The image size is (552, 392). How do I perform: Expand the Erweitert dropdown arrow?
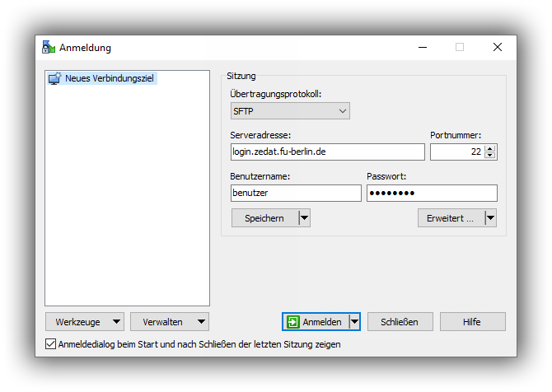(x=491, y=218)
